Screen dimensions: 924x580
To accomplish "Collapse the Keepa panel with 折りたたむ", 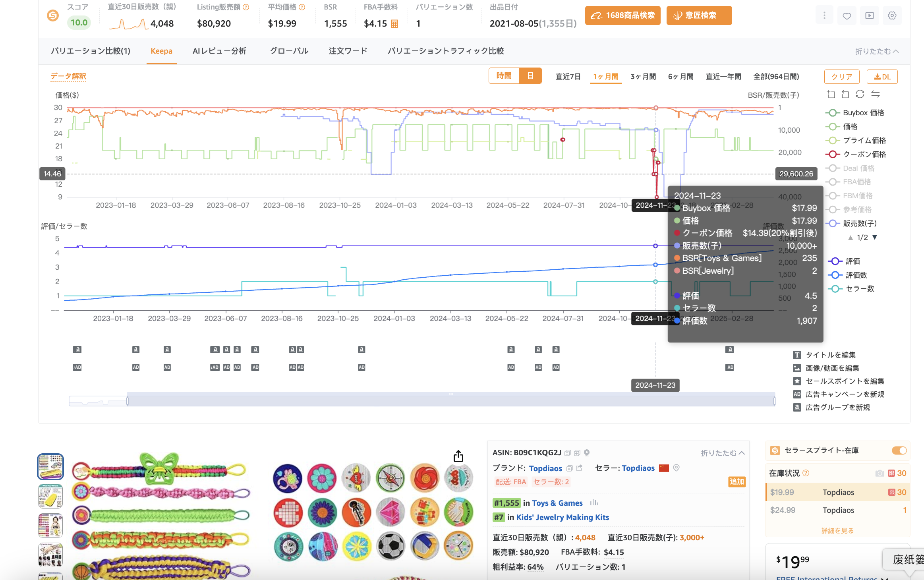I will pos(877,52).
